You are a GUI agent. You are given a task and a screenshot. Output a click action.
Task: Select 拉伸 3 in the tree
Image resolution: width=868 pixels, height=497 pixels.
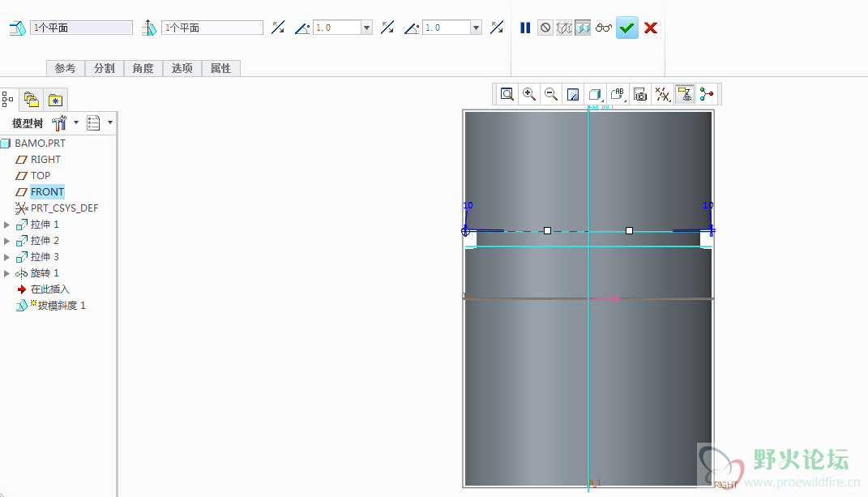(45, 256)
